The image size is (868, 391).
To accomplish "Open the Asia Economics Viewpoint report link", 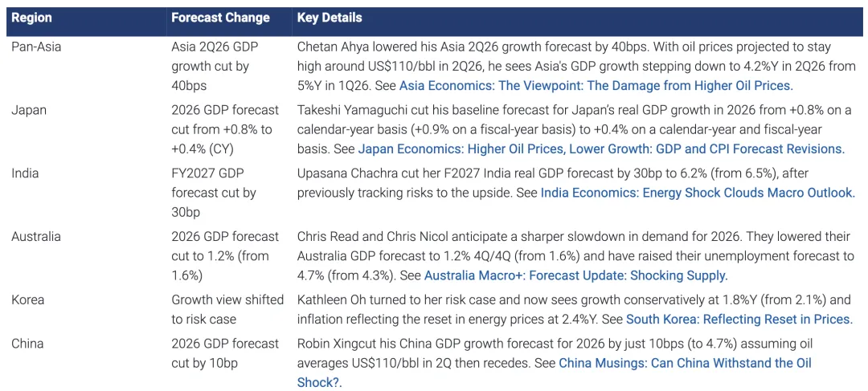I will point(596,86).
